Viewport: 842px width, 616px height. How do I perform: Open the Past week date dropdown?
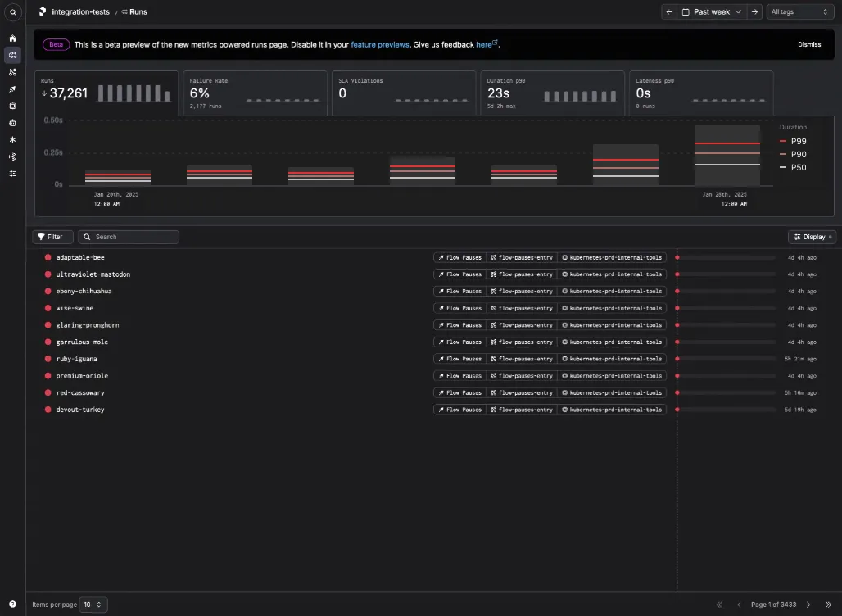coord(712,11)
